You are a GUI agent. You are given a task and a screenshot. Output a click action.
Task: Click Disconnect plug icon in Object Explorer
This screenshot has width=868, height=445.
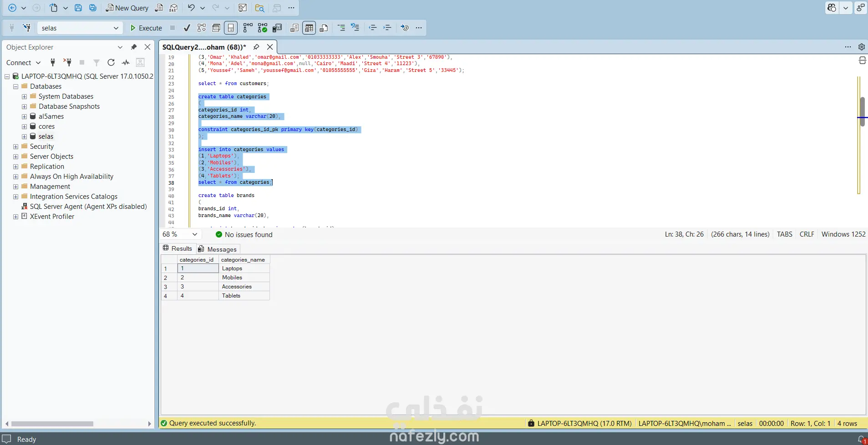pyautogui.click(x=67, y=62)
